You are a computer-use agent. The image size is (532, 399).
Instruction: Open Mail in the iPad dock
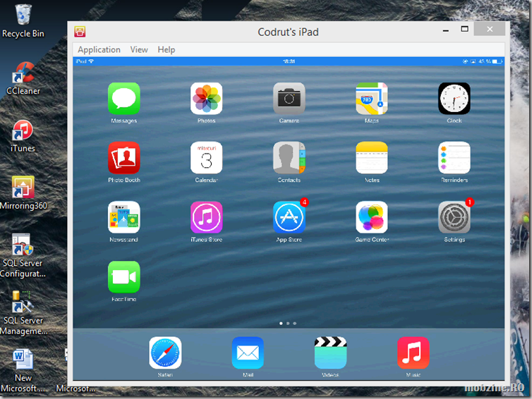[248, 353]
